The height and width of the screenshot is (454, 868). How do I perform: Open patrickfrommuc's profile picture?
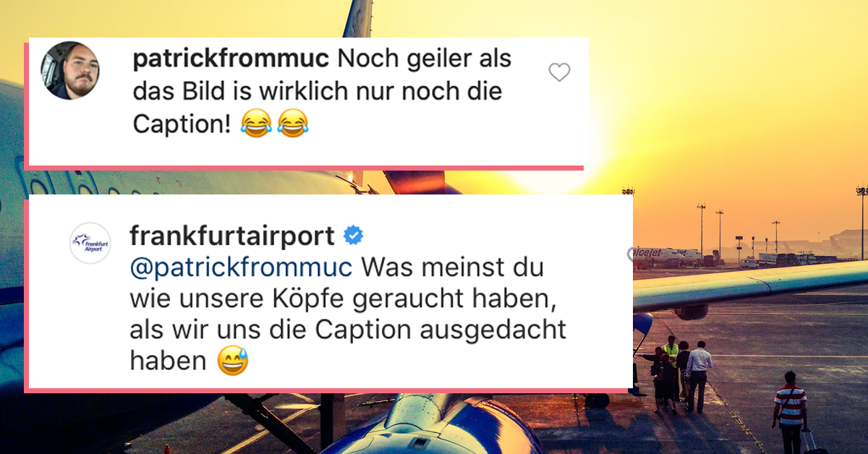[71, 70]
